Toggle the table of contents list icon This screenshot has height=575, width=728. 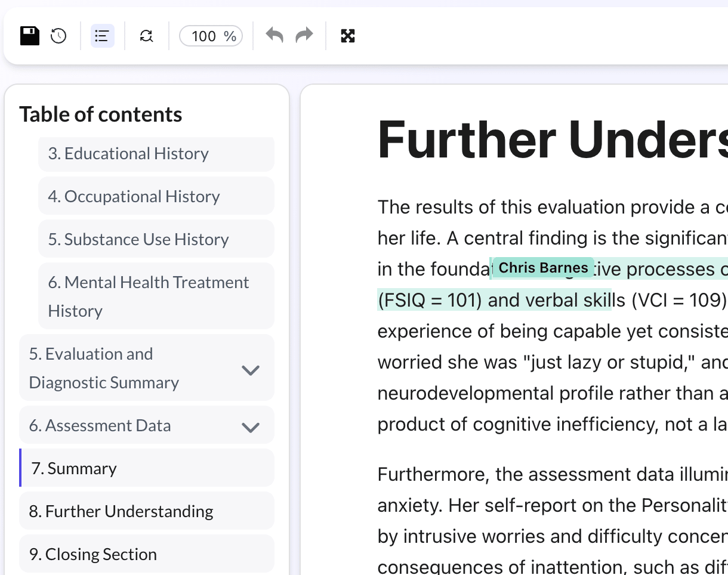(102, 36)
